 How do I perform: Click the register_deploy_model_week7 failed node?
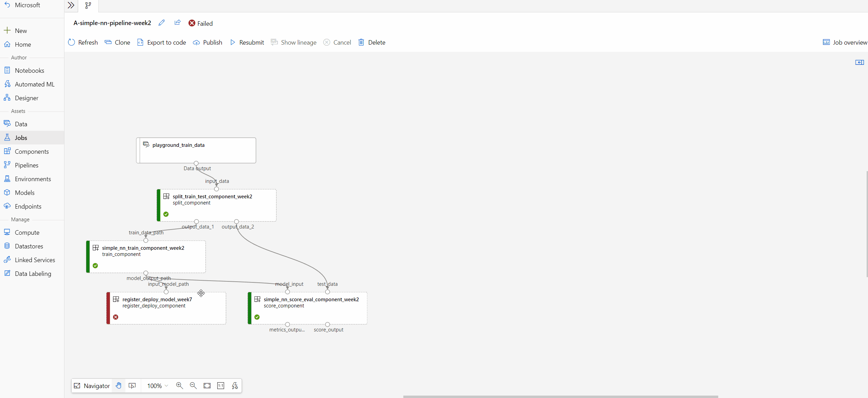(166, 308)
